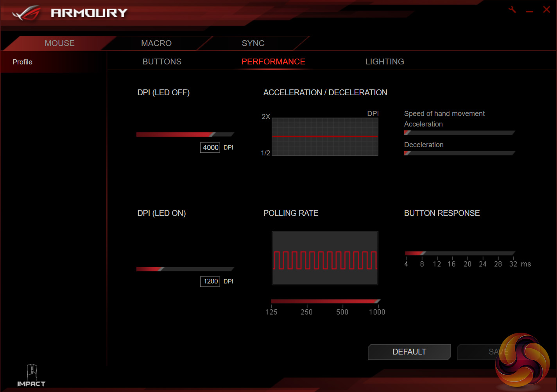Click the "POLLING RATE" heading
The image size is (557, 392).
291,213
